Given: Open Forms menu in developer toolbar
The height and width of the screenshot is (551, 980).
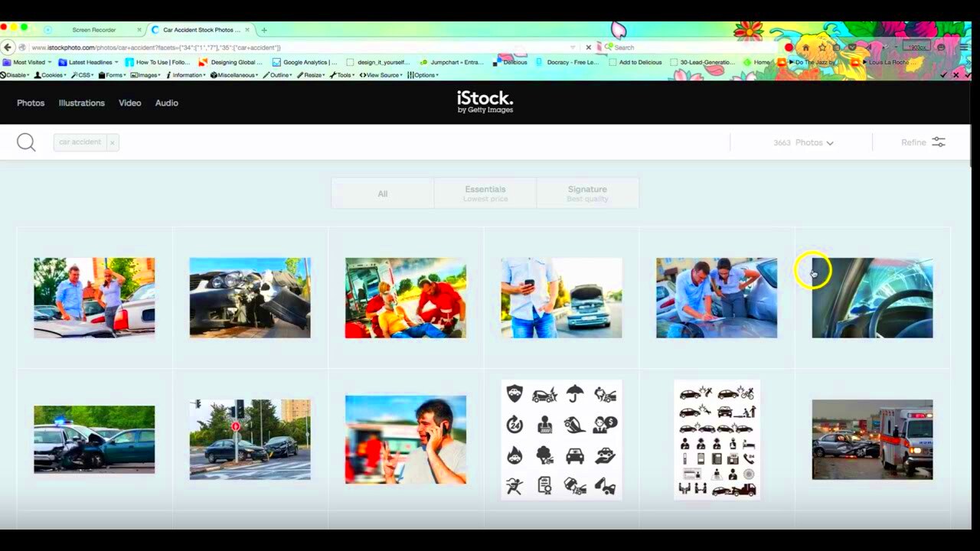Looking at the screenshot, I should [x=113, y=75].
